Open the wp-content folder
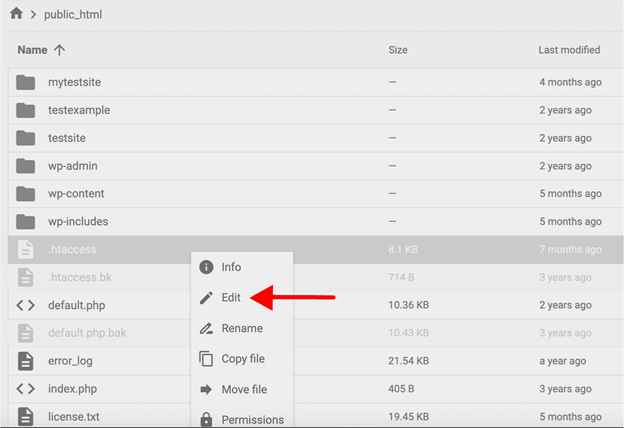The width and height of the screenshot is (624, 428). [76, 194]
